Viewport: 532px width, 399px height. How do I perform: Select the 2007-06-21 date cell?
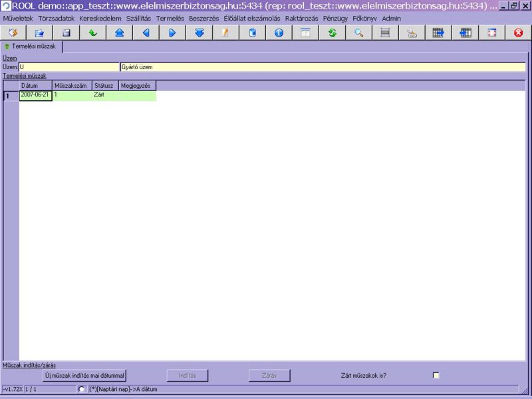[x=35, y=96]
